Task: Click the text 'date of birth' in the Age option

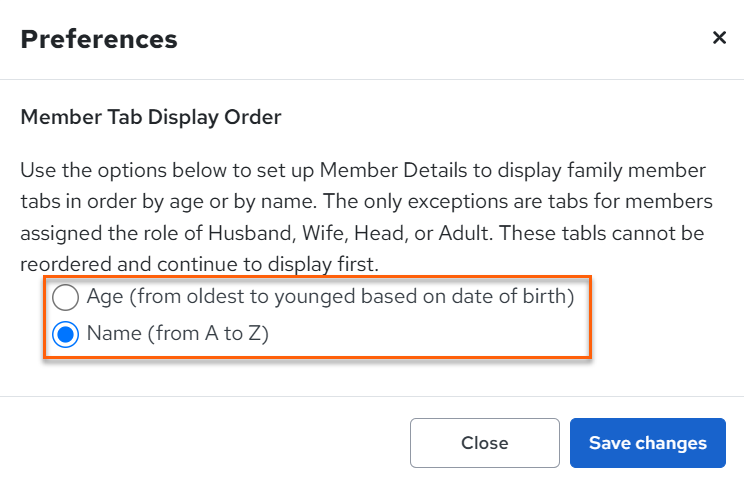Action: tap(508, 297)
